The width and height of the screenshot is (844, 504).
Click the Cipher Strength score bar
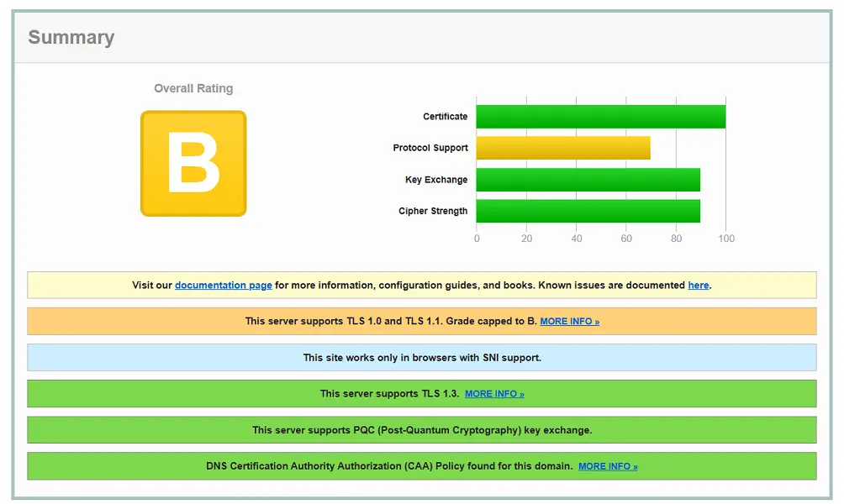coord(588,211)
